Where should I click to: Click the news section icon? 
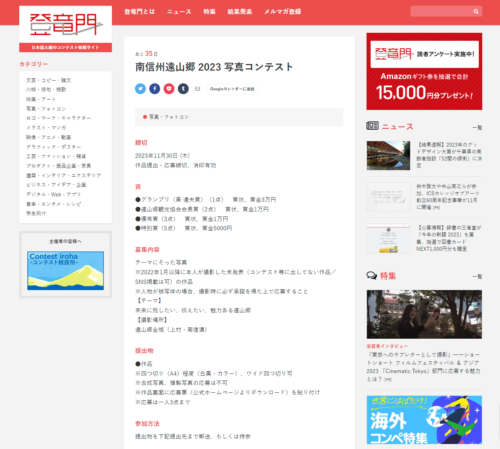[372, 126]
